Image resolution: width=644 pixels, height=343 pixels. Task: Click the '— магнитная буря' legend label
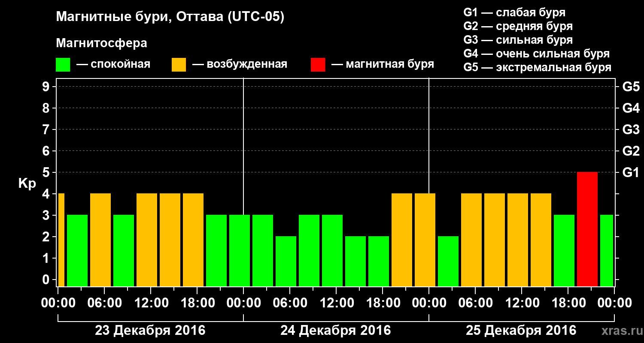click(383, 65)
